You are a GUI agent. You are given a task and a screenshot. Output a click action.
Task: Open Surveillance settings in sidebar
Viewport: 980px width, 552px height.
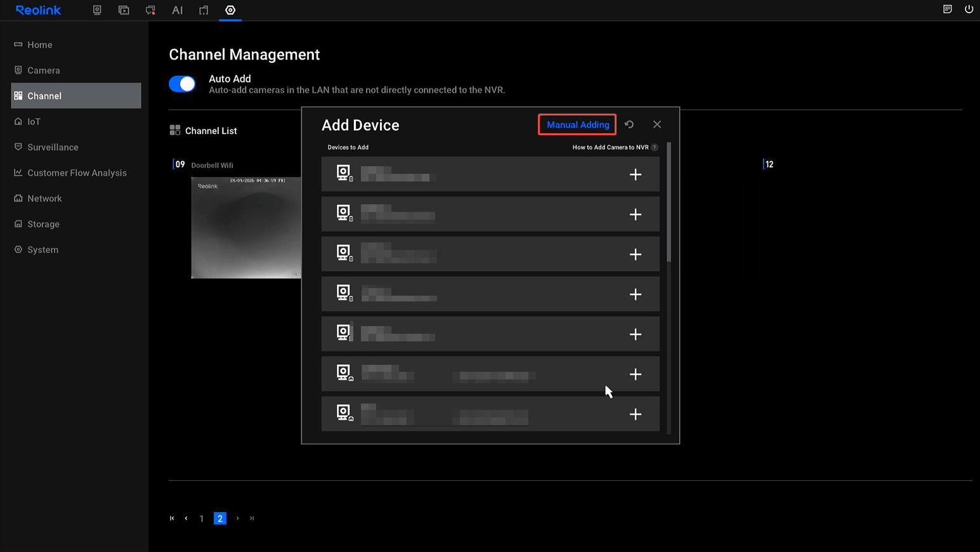75,147
